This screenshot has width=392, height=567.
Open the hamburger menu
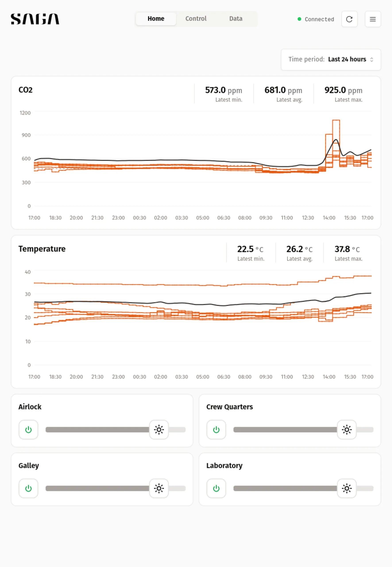point(373,19)
